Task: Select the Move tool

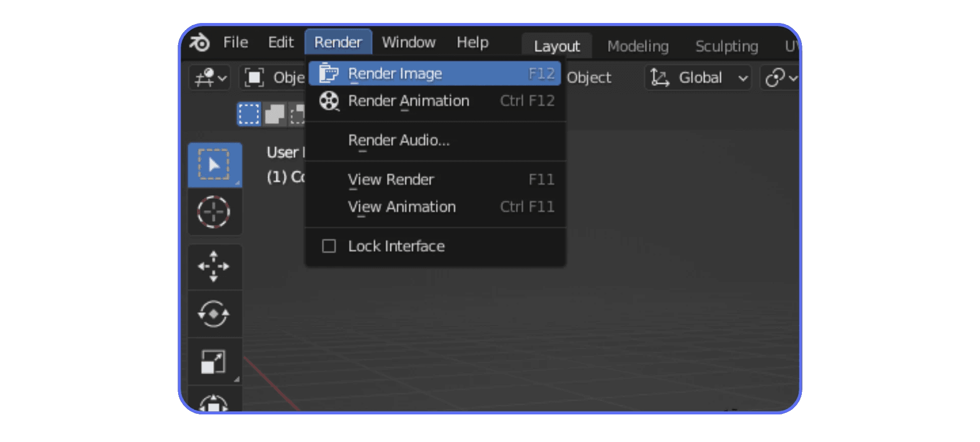Action: [214, 266]
